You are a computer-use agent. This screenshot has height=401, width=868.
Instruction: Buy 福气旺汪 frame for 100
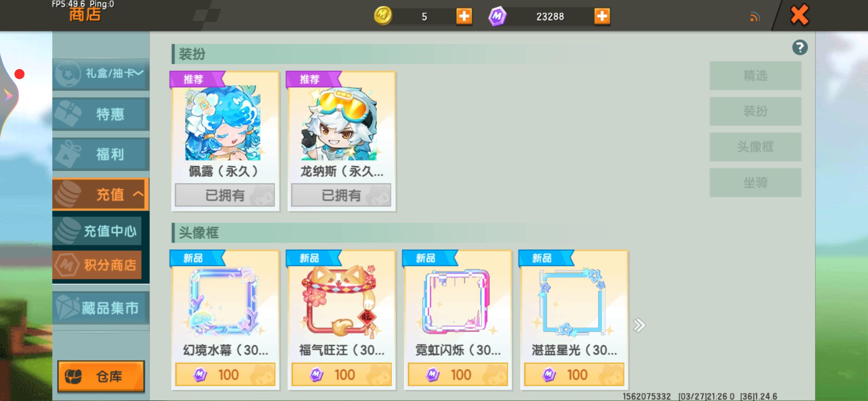(x=341, y=375)
